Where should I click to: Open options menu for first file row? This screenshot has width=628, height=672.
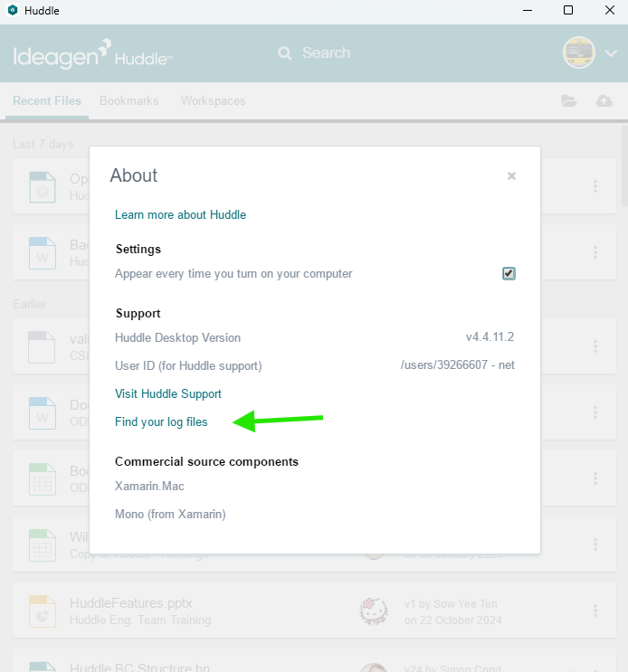pos(595,186)
